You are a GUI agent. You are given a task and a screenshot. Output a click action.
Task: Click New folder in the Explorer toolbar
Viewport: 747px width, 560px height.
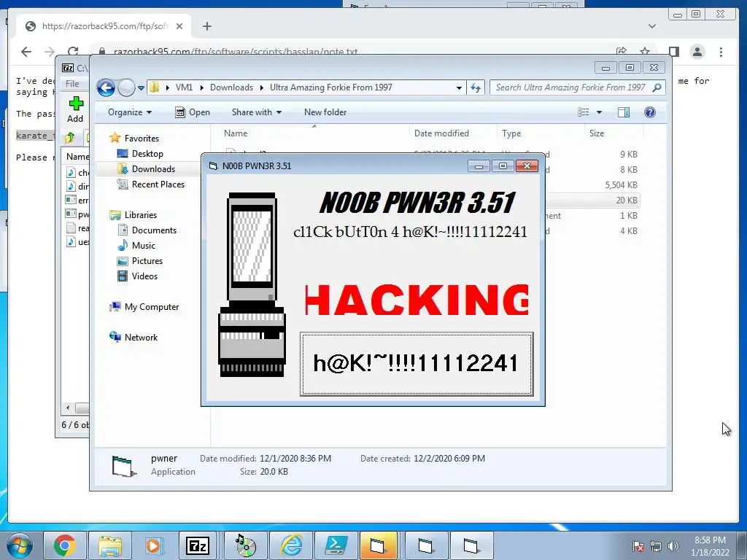coord(325,112)
